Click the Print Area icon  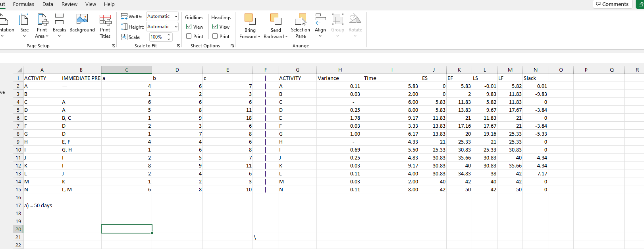point(42,19)
